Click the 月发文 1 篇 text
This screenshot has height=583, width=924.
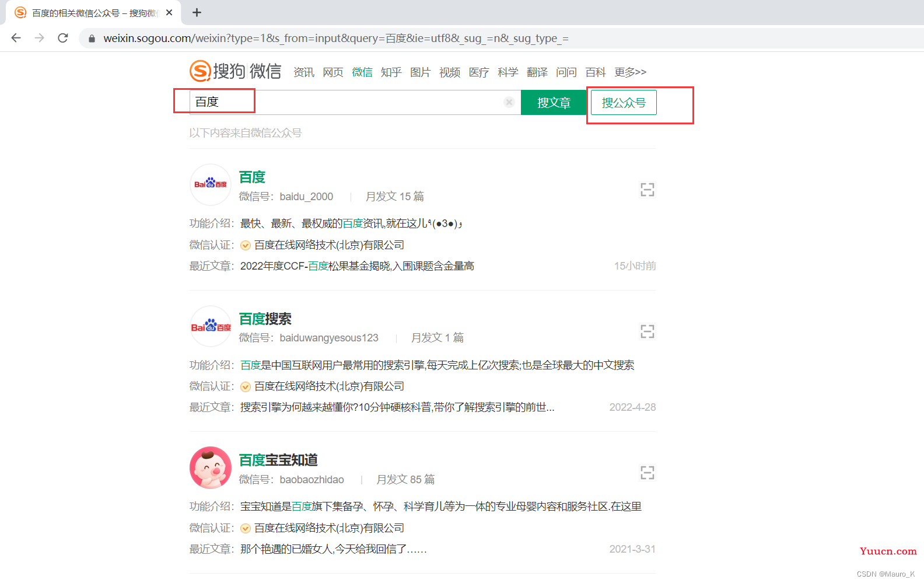437,338
